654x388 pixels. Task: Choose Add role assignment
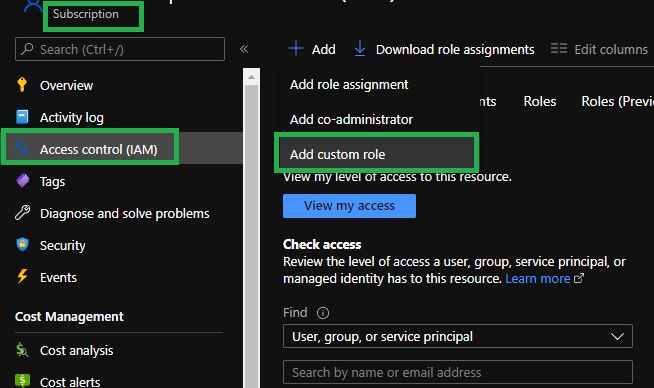[x=349, y=85]
